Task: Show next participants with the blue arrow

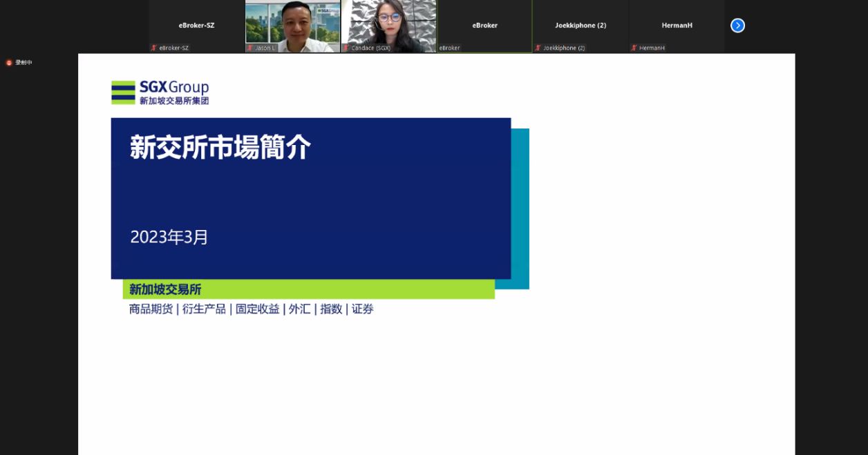Action: point(737,26)
